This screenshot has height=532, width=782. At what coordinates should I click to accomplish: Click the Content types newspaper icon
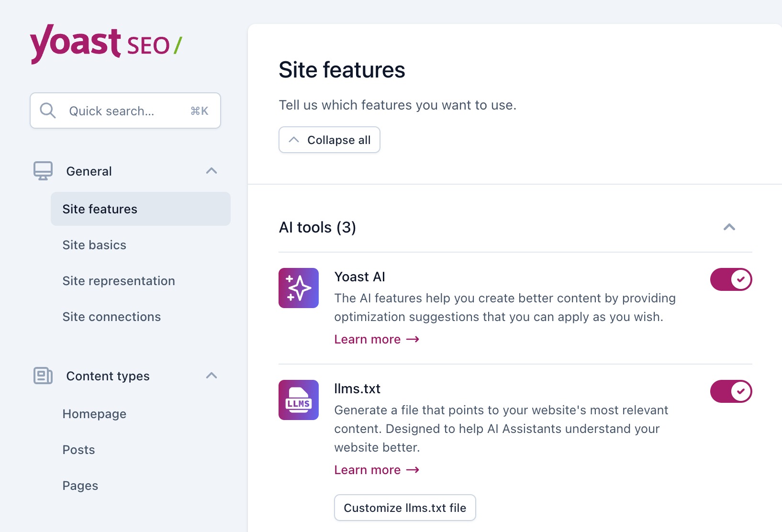pyautogui.click(x=43, y=376)
